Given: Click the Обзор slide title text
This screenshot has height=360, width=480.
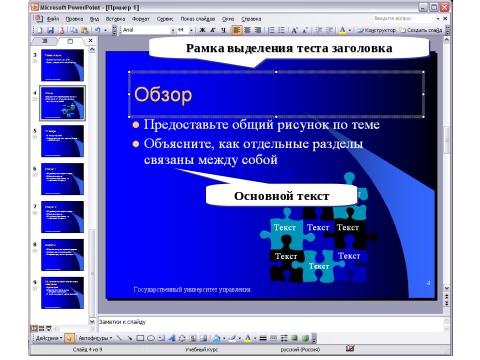Looking at the screenshot, I should tap(163, 95).
